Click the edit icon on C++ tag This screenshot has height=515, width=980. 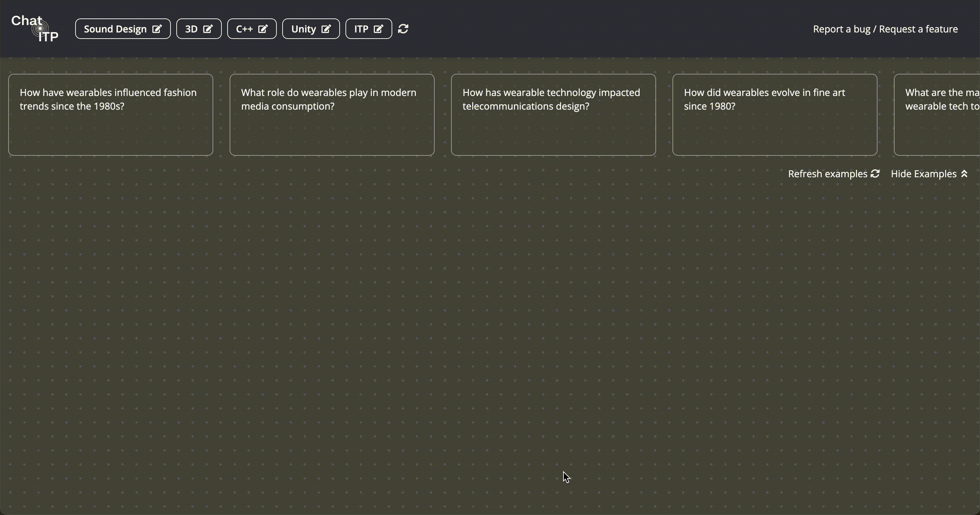click(x=263, y=29)
